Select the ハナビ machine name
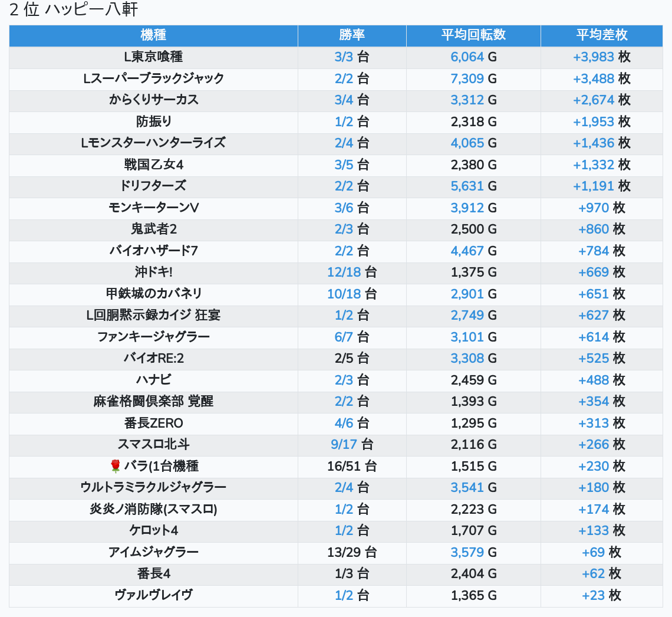672x617 pixels. coord(153,380)
